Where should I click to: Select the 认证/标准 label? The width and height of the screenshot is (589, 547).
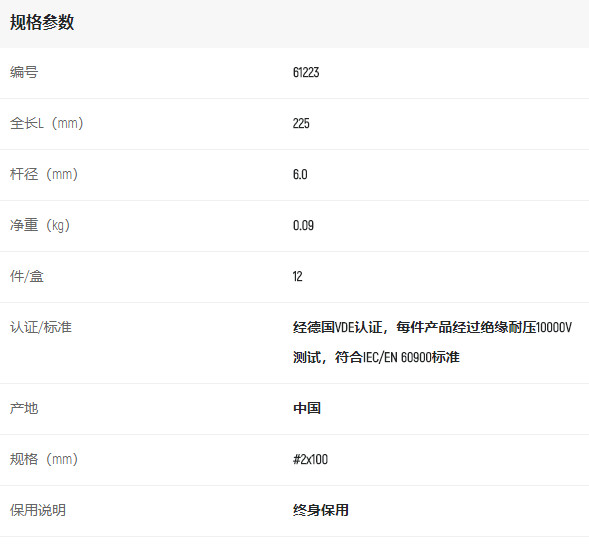click(41, 327)
